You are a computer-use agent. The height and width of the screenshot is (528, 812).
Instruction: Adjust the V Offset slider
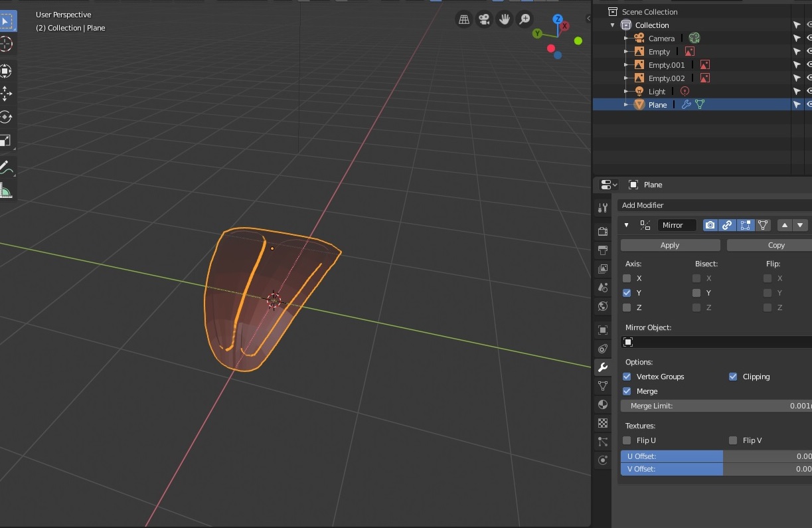[x=716, y=469]
